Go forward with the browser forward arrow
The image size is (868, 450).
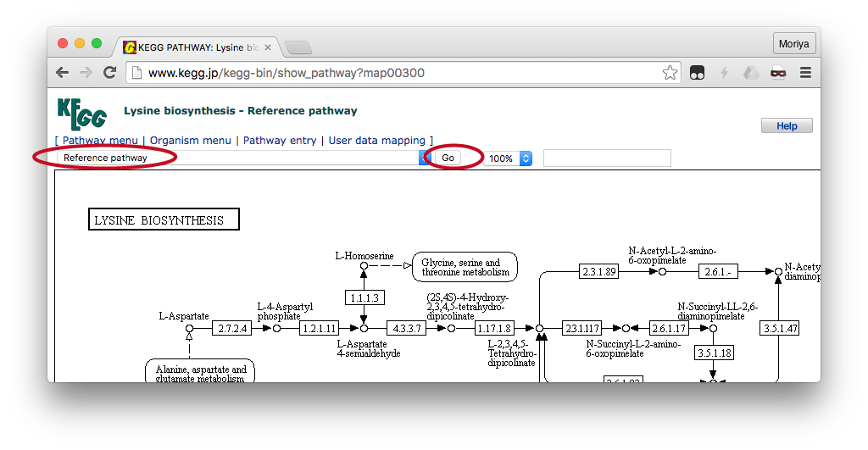pyautogui.click(x=86, y=73)
